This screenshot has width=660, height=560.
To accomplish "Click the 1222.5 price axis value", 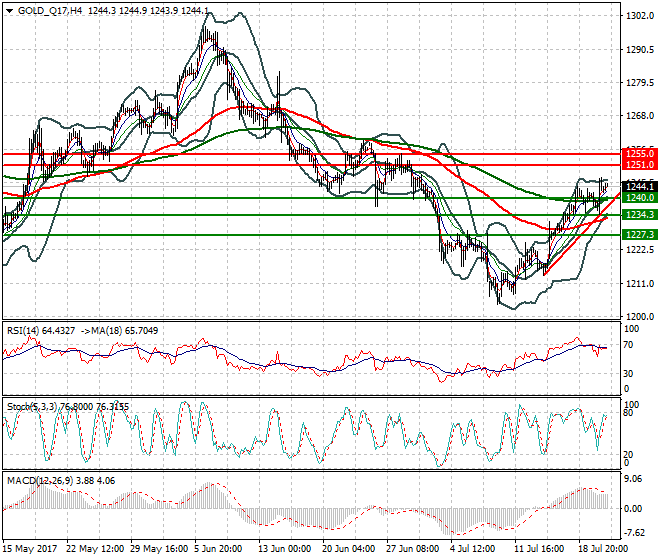I will click(x=640, y=250).
